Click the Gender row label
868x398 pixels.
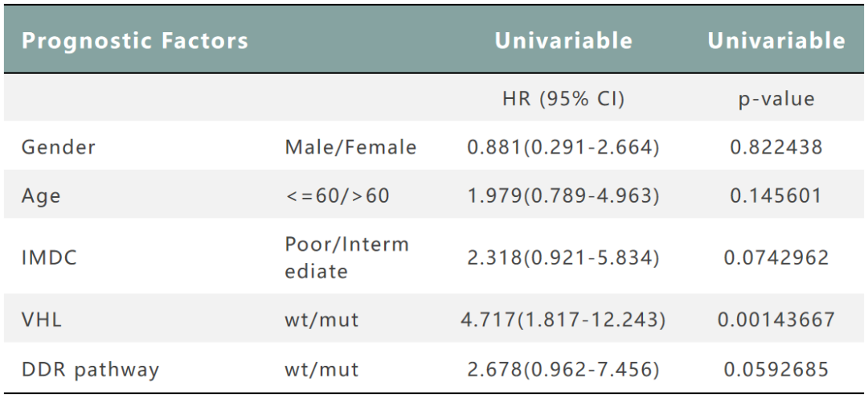(59, 147)
